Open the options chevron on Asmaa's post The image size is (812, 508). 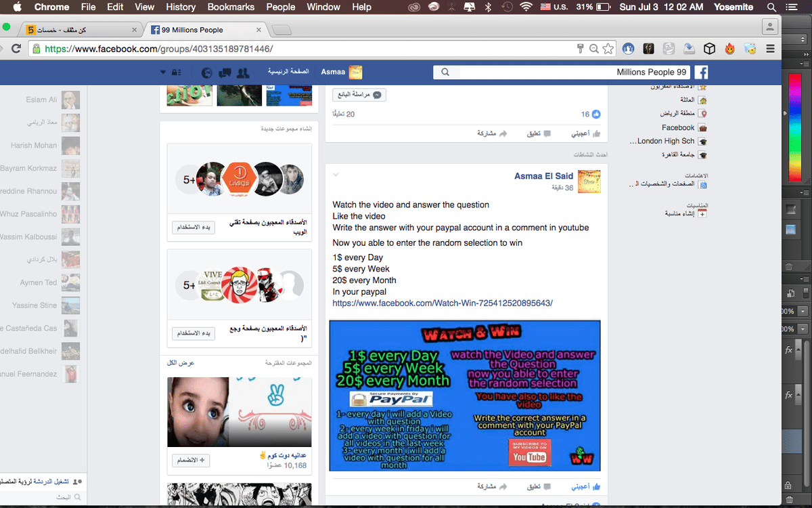coord(336,173)
